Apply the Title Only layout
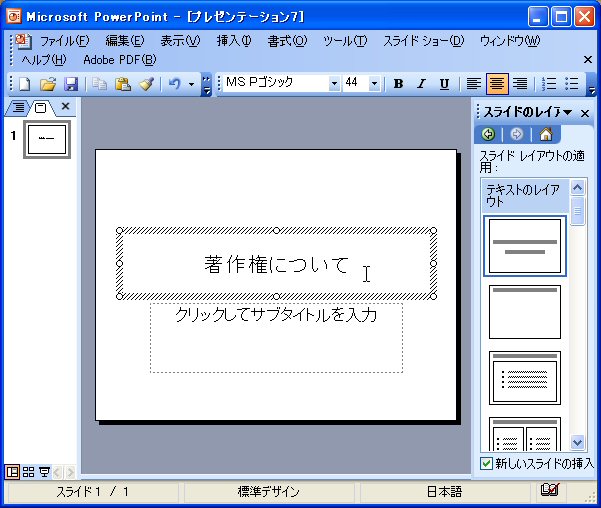The image size is (601, 508). coord(525,312)
